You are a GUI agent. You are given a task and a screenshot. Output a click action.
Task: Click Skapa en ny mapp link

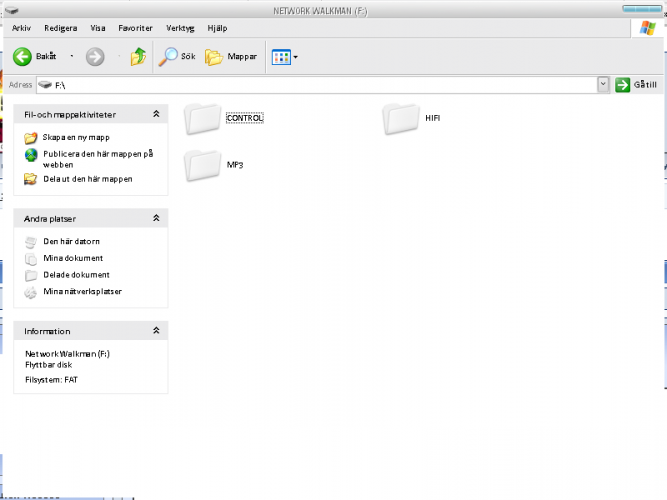click(76, 137)
